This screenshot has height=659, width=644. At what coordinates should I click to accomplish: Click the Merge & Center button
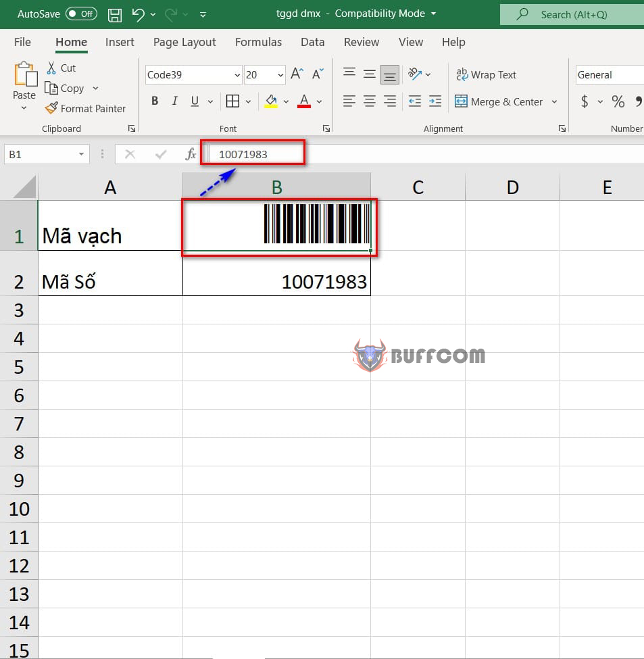(499, 101)
